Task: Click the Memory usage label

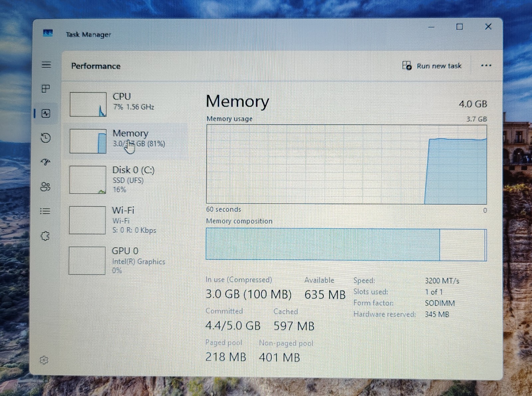Action: click(229, 119)
